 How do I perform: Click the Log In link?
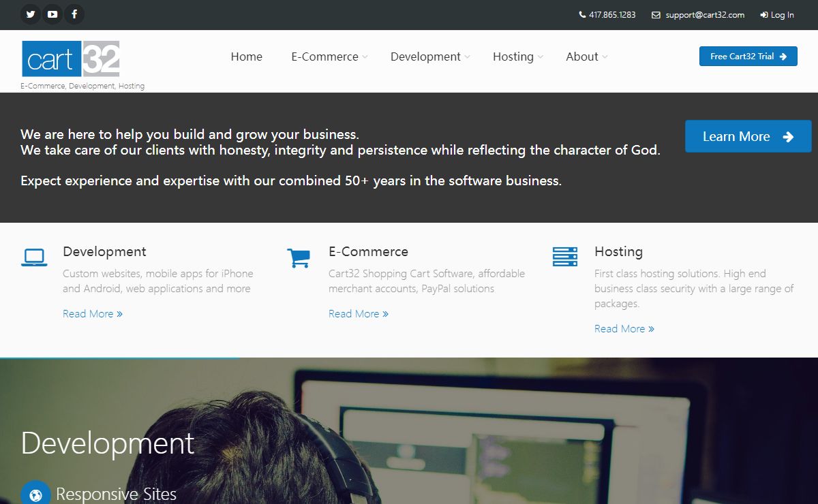[x=777, y=15]
